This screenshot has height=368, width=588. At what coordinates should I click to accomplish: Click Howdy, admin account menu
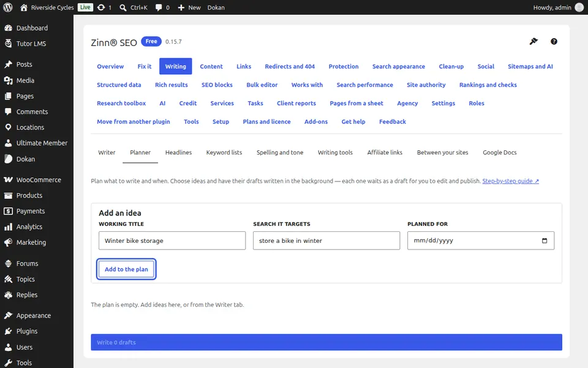(x=558, y=7)
